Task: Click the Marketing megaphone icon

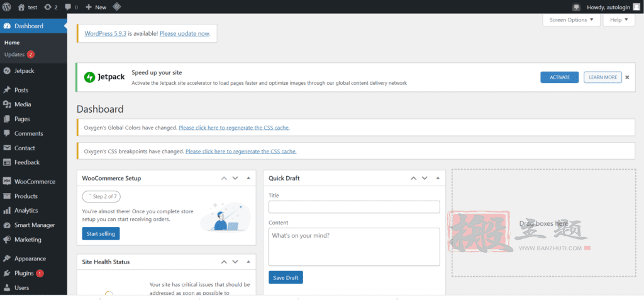Action: tap(7, 240)
